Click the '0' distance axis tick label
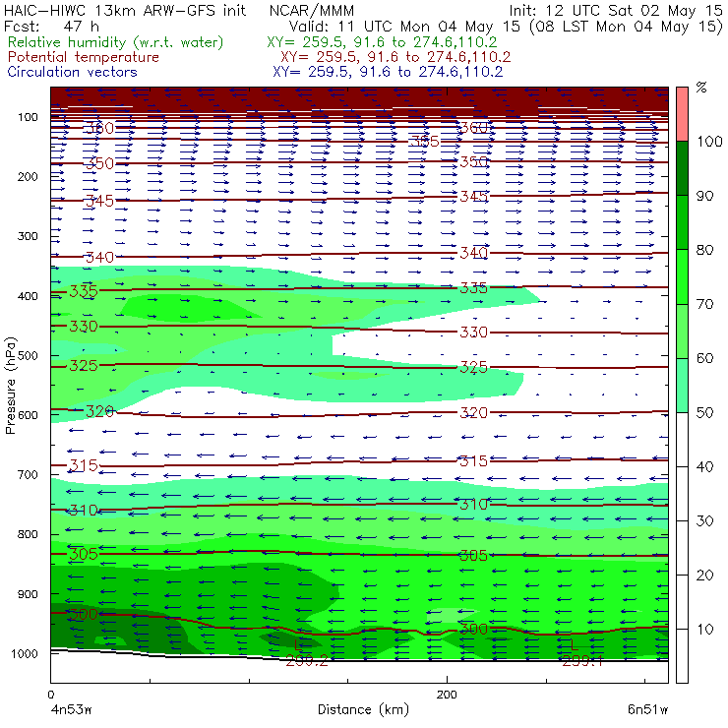The width and height of the screenshot is (728, 728). pyautogui.click(x=50, y=695)
